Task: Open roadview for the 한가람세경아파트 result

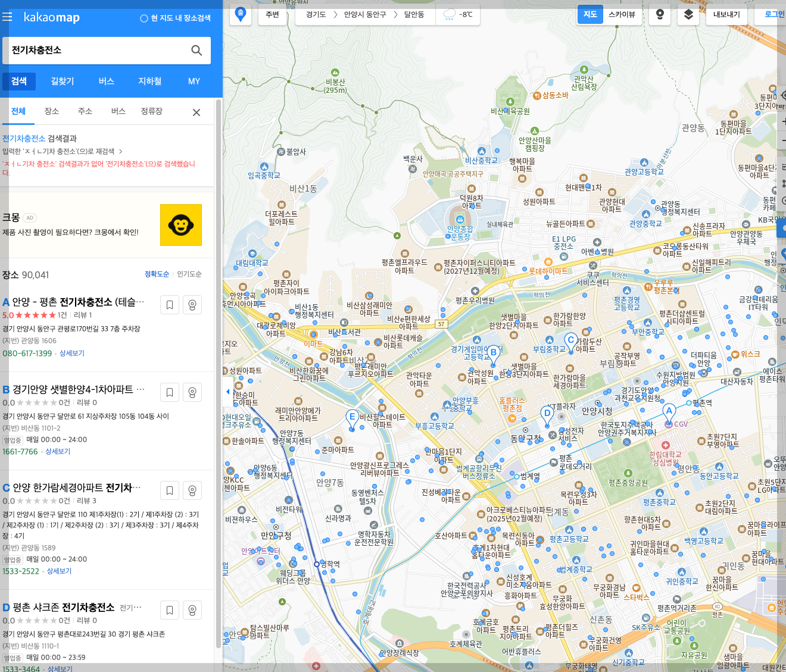Action: [x=192, y=490]
